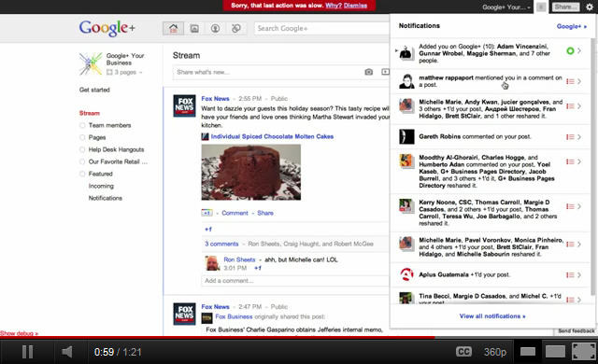Click the notifications panel scrollbar
This screenshot has width=598, height=364.
592,166
